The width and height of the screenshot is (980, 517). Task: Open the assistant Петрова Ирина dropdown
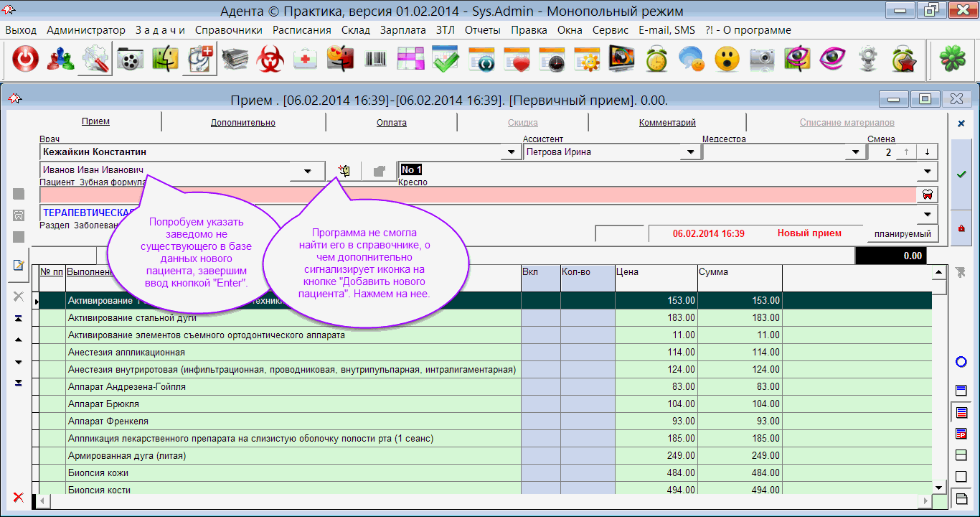coord(690,152)
